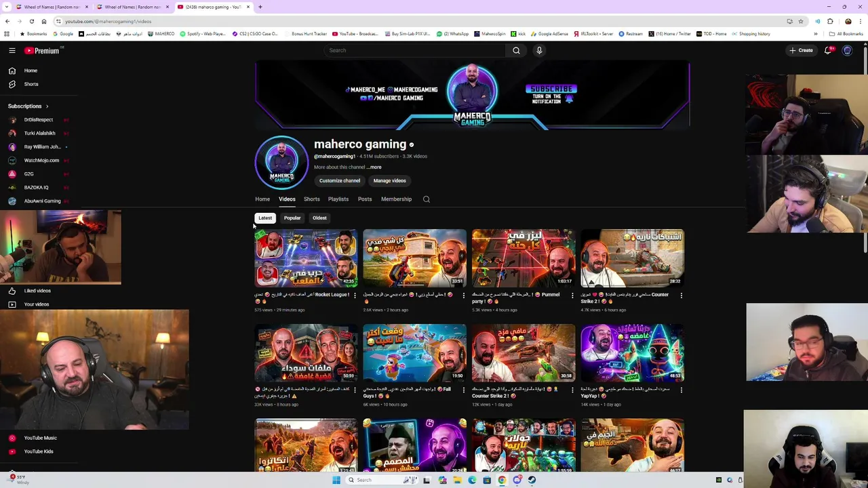Click the Create button

pyautogui.click(x=801, y=50)
